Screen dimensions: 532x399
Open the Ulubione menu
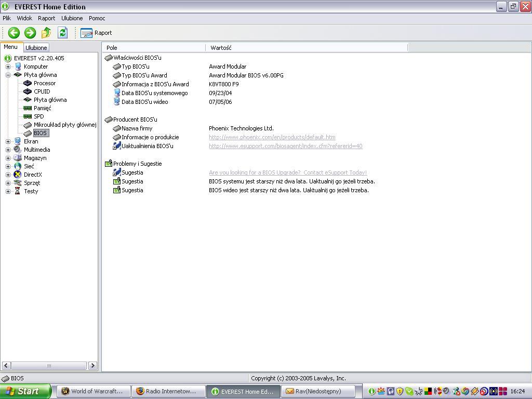[x=72, y=18]
